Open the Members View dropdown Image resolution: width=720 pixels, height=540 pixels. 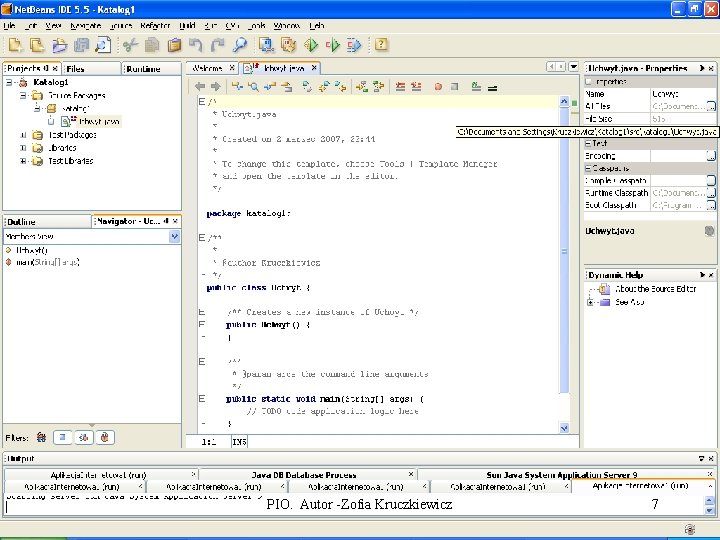(x=174, y=237)
